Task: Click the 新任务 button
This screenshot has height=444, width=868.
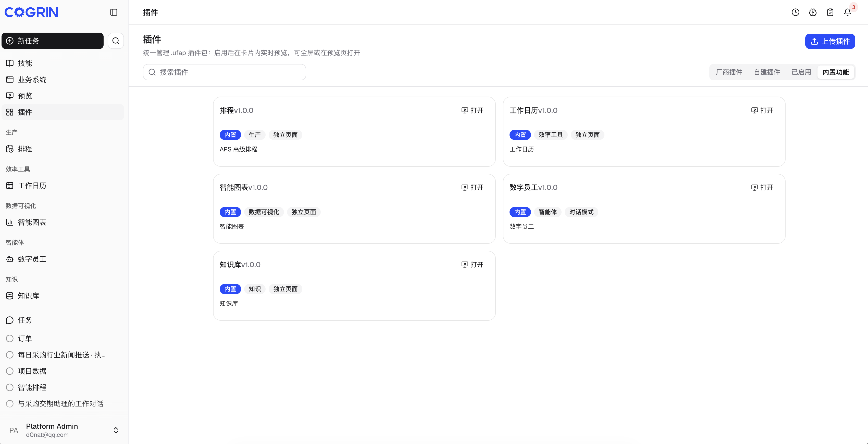Action: [53, 41]
